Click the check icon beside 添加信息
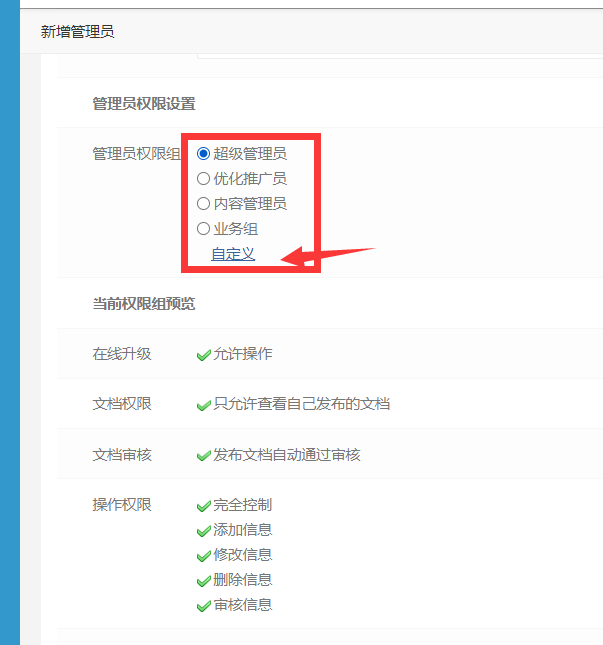Image resolution: width=603 pixels, height=645 pixels. coord(204,531)
